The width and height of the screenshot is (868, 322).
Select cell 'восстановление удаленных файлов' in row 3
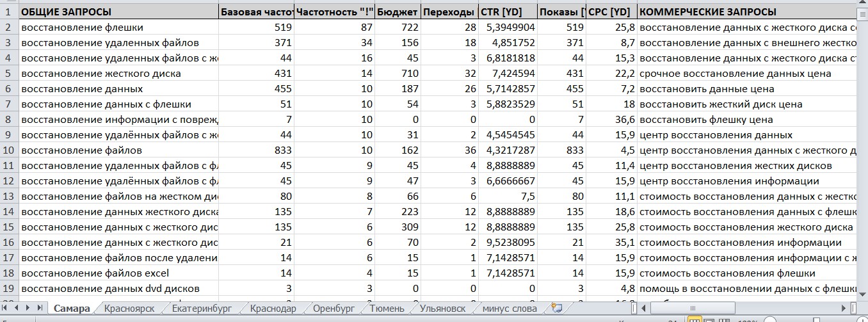pyautogui.click(x=118, y=42)
